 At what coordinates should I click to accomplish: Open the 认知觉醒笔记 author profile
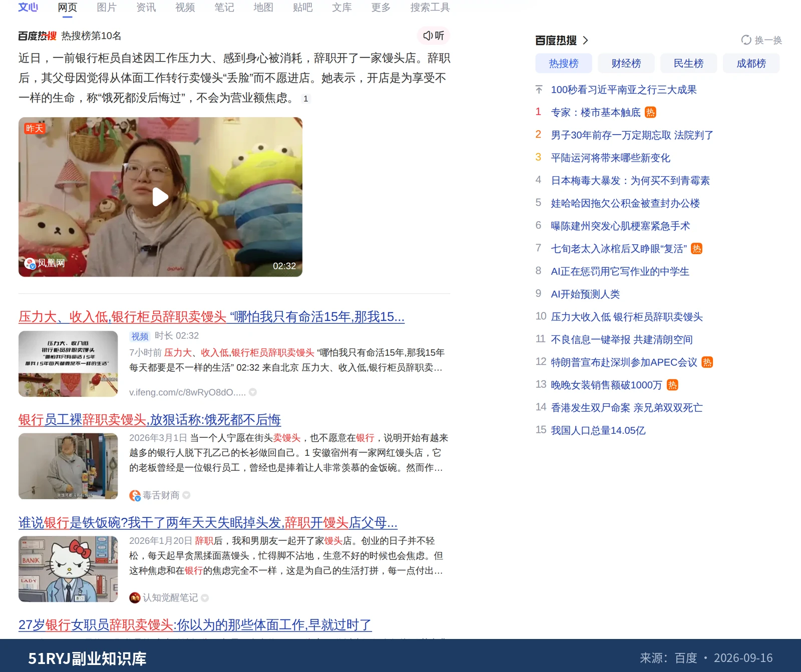click(x=170, y=598)
